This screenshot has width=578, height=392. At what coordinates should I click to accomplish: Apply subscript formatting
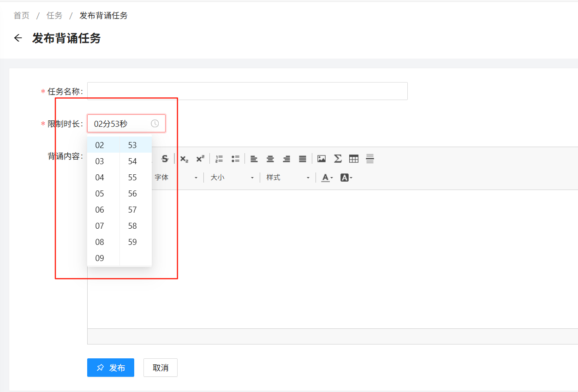tap(184, 159)
